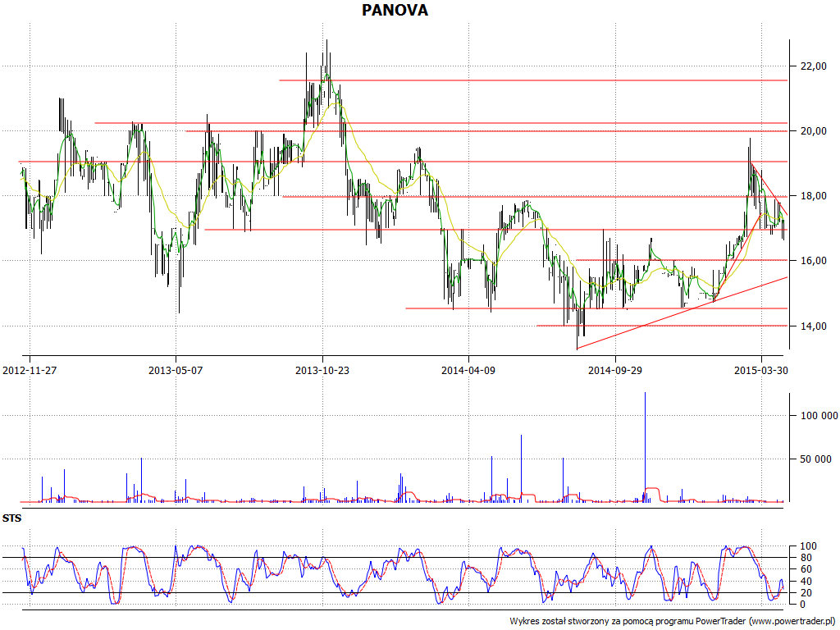Click the 80 level on STS axis
Viewport: 840px width, 630px height.
(806, 558)
